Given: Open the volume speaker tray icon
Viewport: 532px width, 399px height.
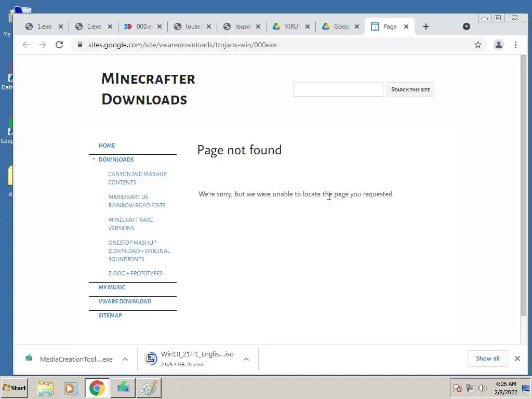Looking at the screenshot, I should [x=482, y=388].
